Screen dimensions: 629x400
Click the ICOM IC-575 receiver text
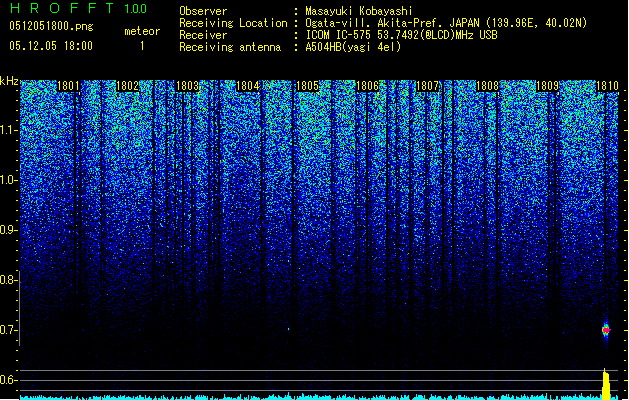coord(401,35)
